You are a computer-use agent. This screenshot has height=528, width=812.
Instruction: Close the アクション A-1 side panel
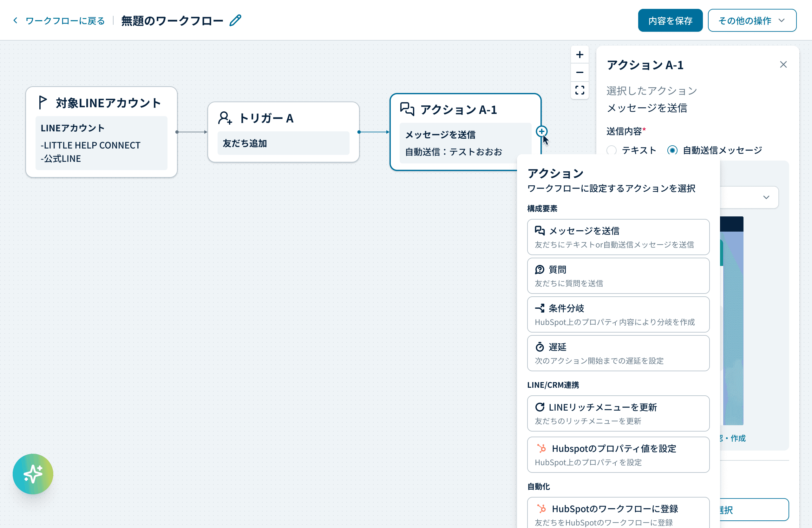coord(783,64)
